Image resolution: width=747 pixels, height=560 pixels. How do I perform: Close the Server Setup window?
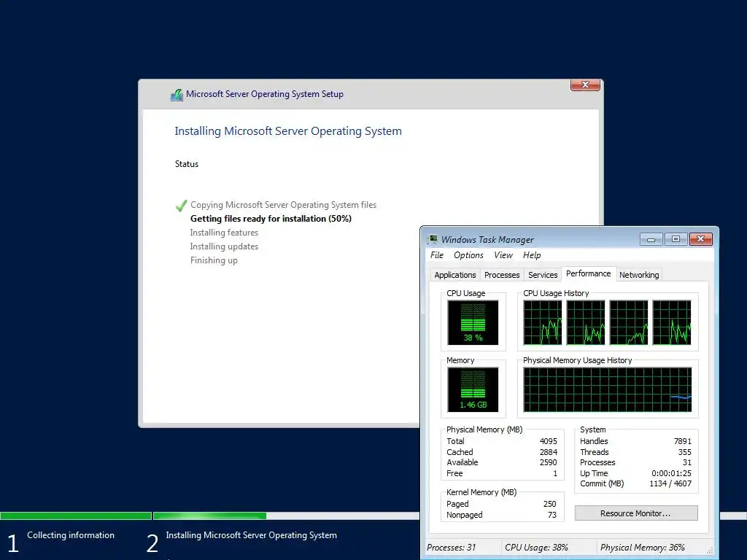click(x=585, y=85)
